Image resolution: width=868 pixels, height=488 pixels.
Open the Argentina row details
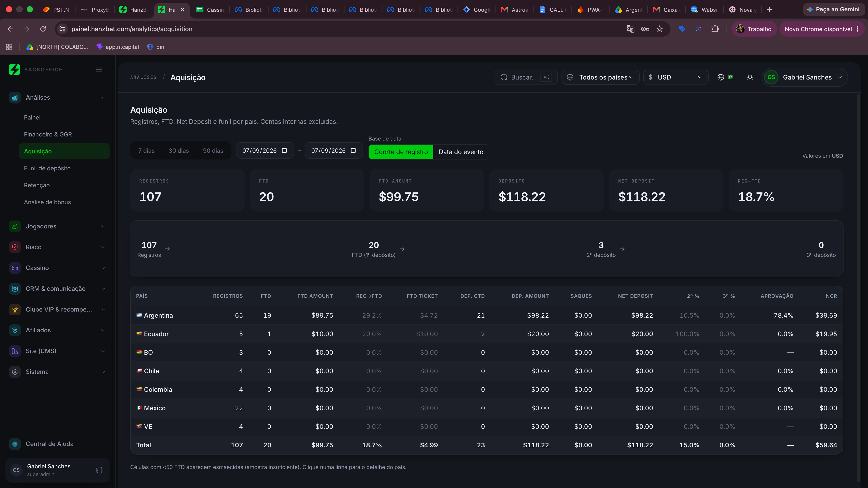(487, 315)
